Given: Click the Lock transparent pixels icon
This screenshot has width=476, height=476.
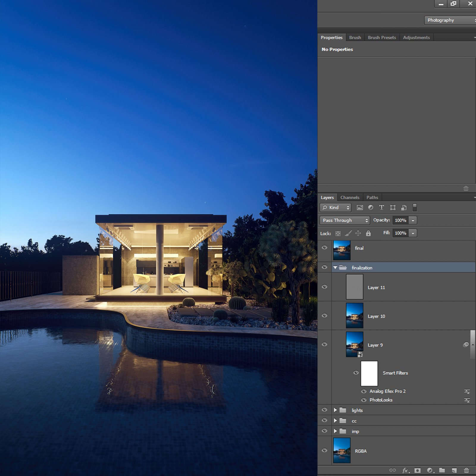Looking at the screenshot, I should [x=338, y=233].
